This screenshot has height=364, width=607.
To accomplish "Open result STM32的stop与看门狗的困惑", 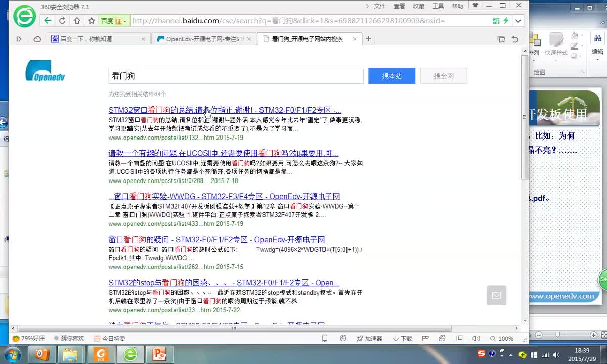I will coord(224,283).
